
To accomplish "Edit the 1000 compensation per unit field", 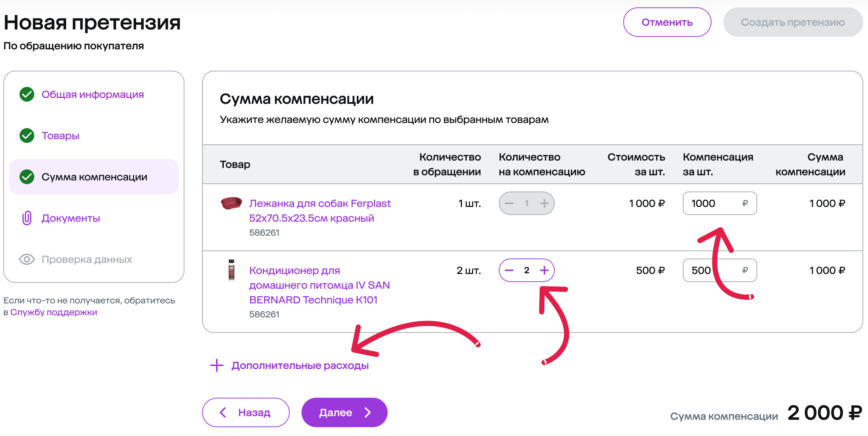I will pos(720,203).
